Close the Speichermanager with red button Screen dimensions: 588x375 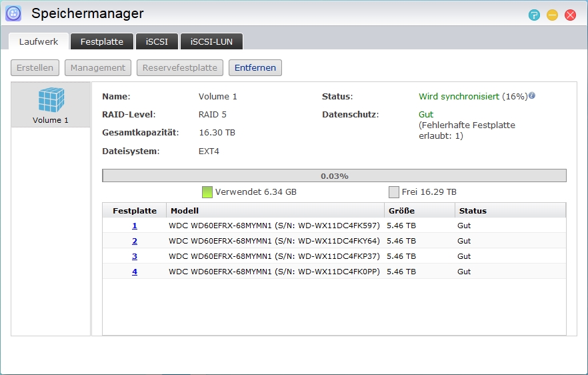click(570, 15)
